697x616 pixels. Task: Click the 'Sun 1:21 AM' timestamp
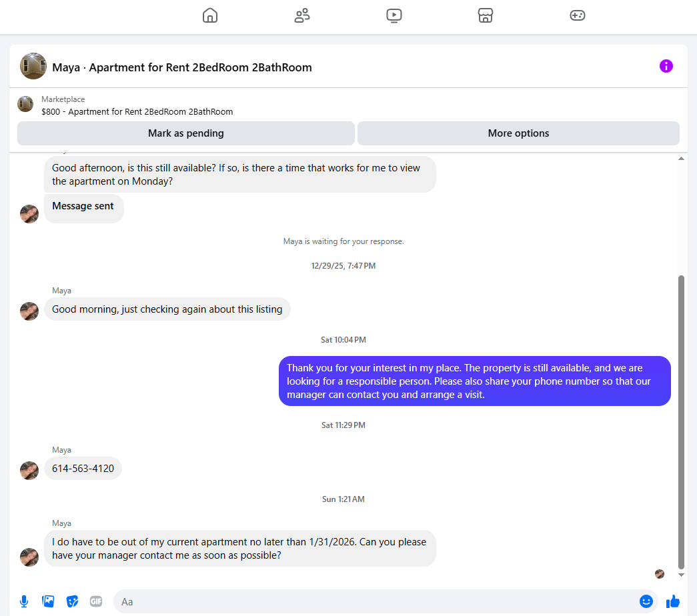coord(343,499)
